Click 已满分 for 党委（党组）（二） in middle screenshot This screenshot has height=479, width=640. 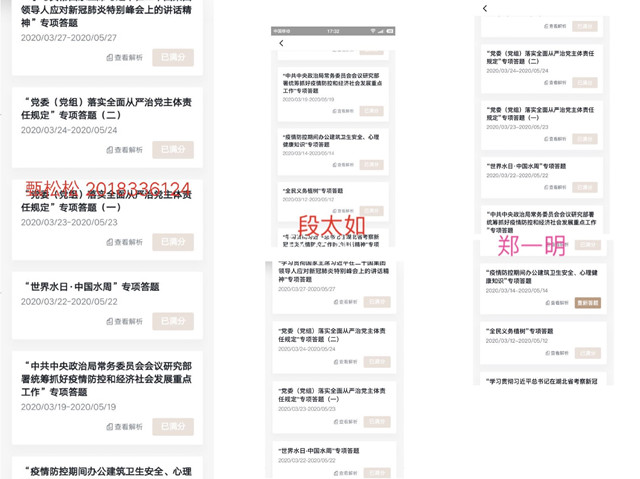[377, 362]
